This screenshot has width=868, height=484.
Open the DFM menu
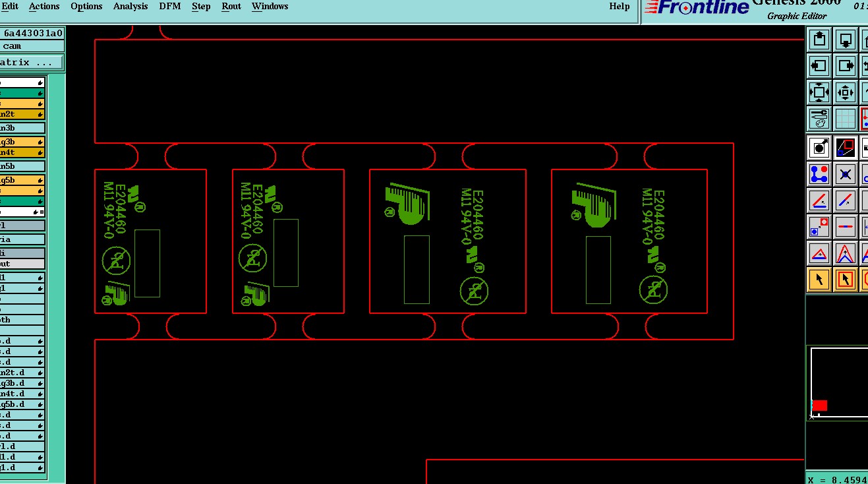tap(170, 7)
